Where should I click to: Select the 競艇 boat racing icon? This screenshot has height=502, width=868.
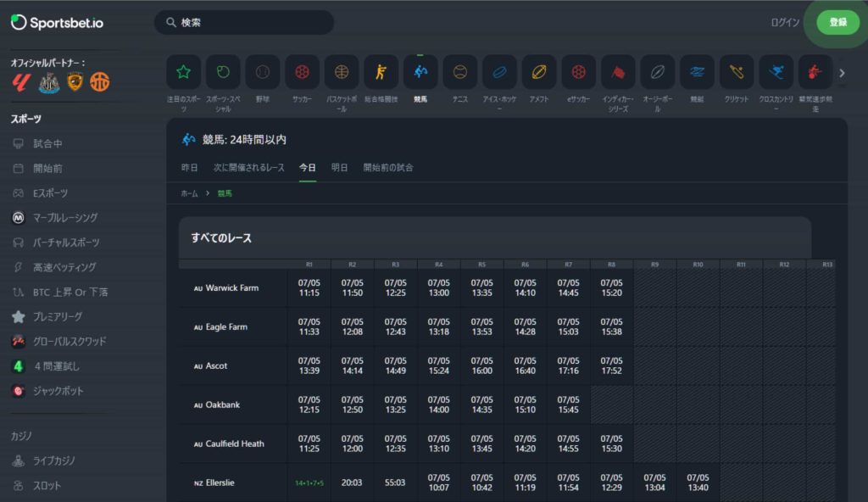click(x=697, y=72)
